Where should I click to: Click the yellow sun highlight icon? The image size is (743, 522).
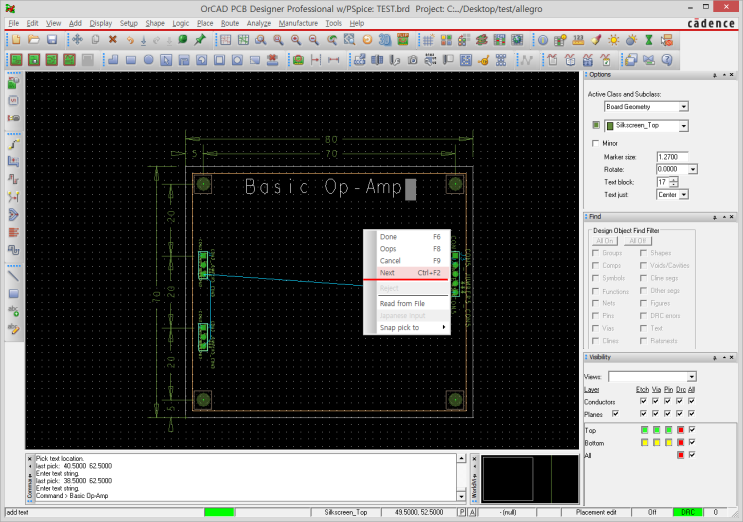point(614,40)
